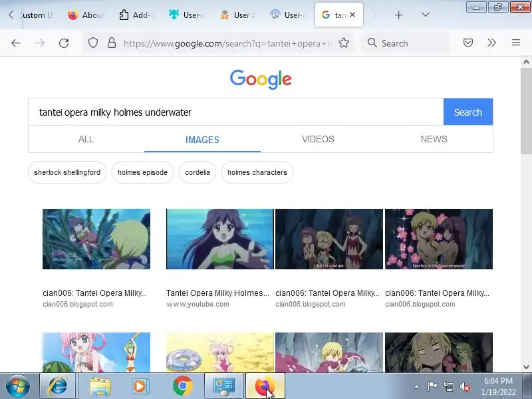The image size is (532, 399).
Task: Switch to the Add-ons tab
Action: tap(136, 15)
